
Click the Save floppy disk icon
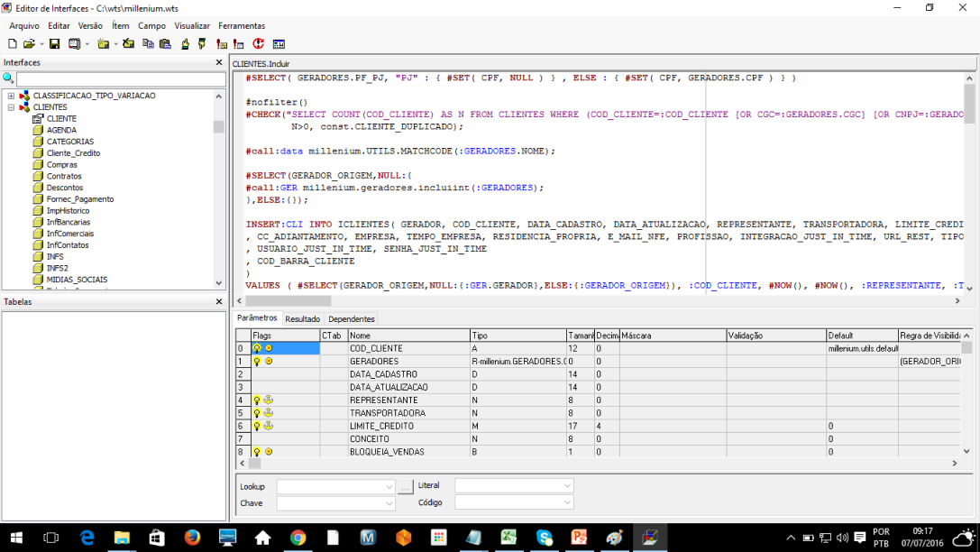[x=54, y=43]
